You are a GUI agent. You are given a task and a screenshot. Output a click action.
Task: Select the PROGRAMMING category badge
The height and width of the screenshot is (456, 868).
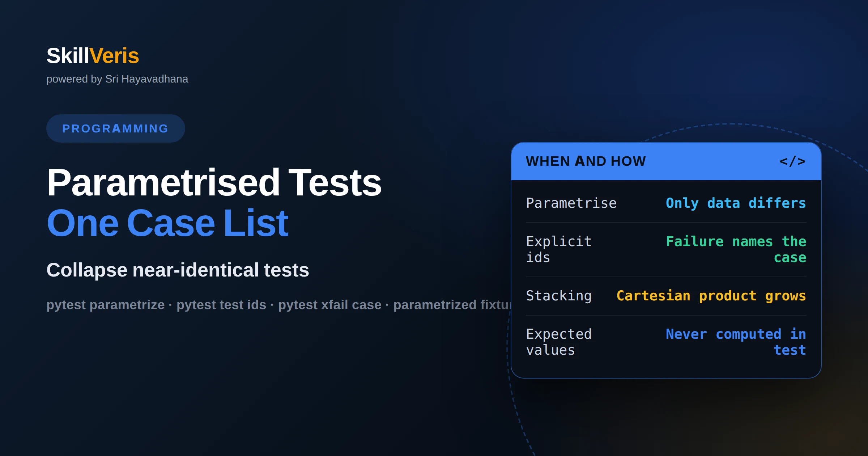pos(115,128)
